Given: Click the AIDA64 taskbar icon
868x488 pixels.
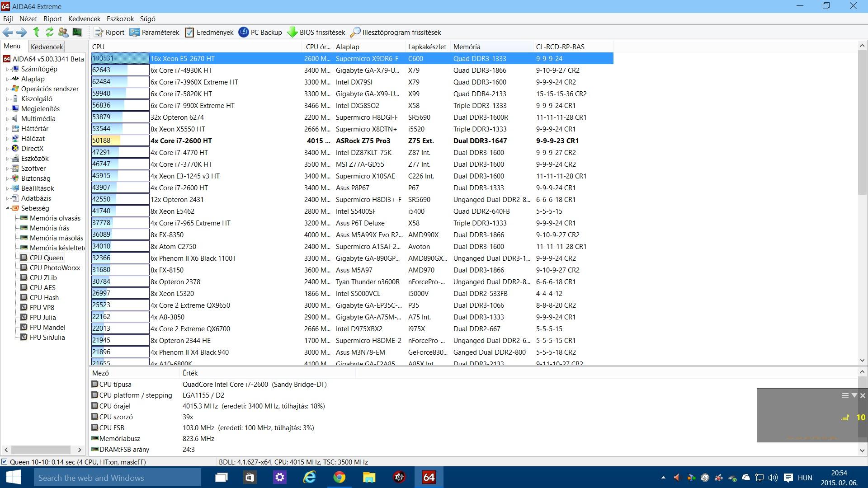Looking at the screenshot, I should 429,478.
